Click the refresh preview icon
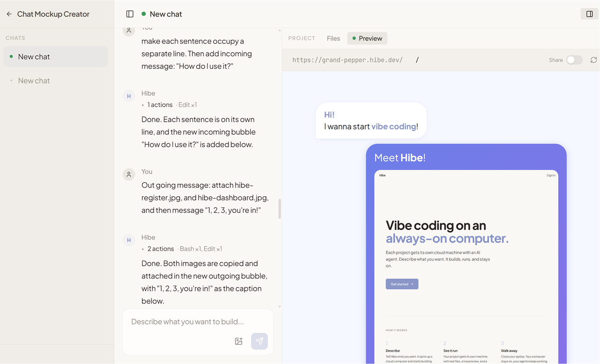Viewport: 600px width, 364px height. click(x=593, y=60)
